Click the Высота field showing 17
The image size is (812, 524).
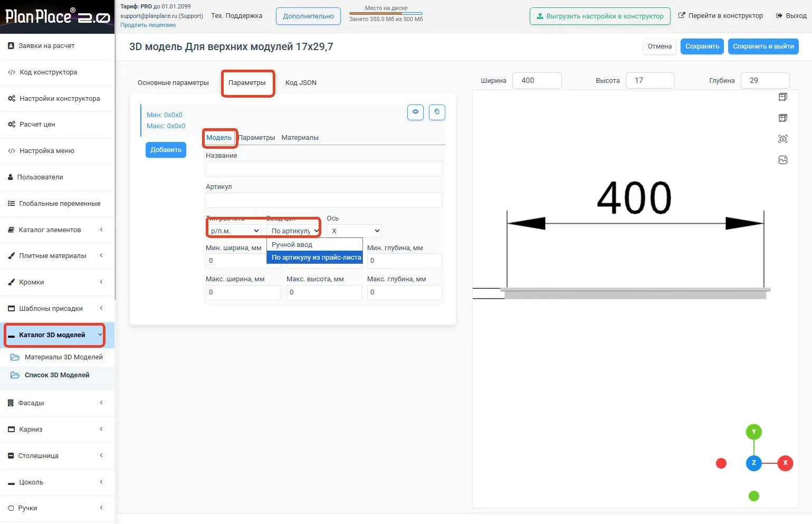(650, 81)
